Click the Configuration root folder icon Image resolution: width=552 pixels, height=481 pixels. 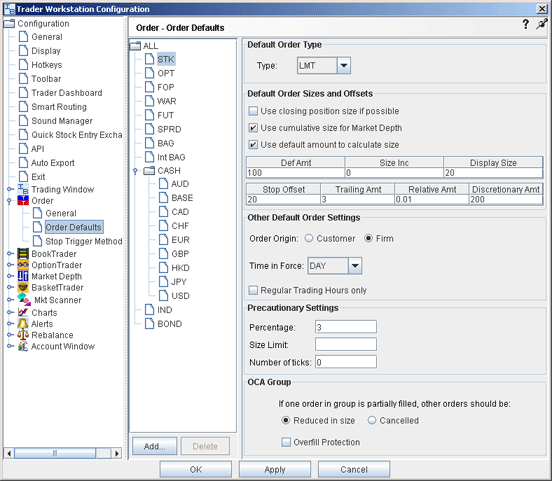pos(9,24)
